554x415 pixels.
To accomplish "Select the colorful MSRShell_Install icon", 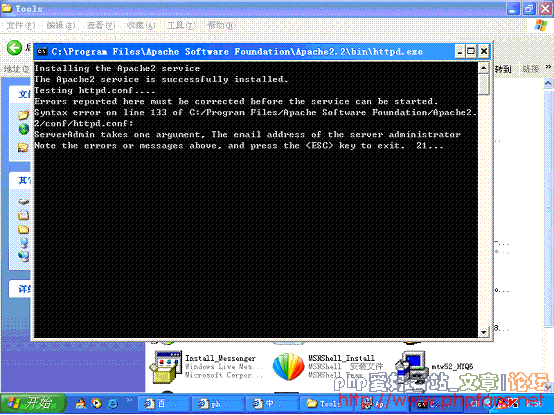I will pyautogui.click(x=288, y=367).
